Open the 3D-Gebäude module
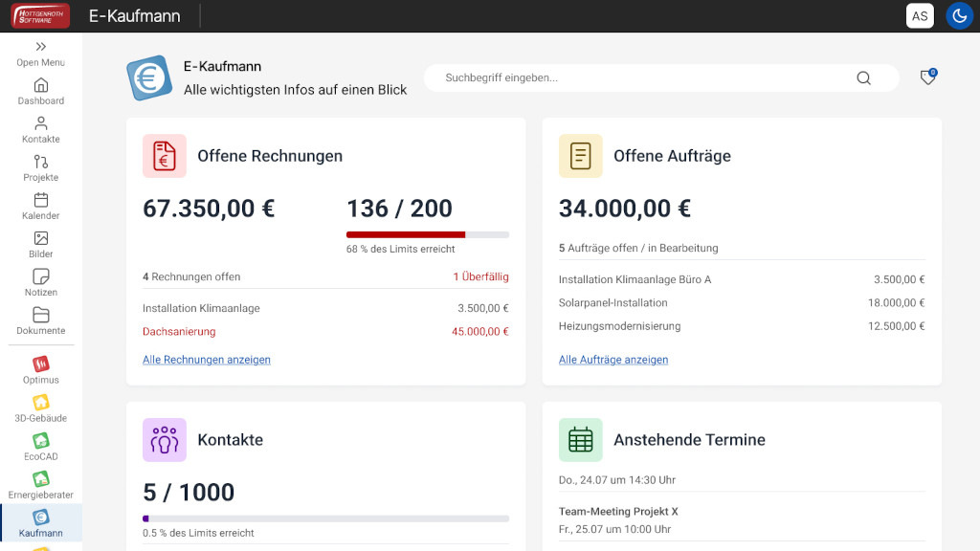Image resolution: width=980 pixels, height=551 pixels. (x=40, y=407)
